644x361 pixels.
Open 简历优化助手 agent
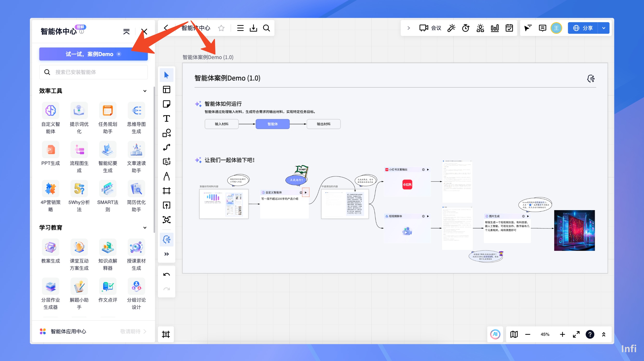click(136, 196)
